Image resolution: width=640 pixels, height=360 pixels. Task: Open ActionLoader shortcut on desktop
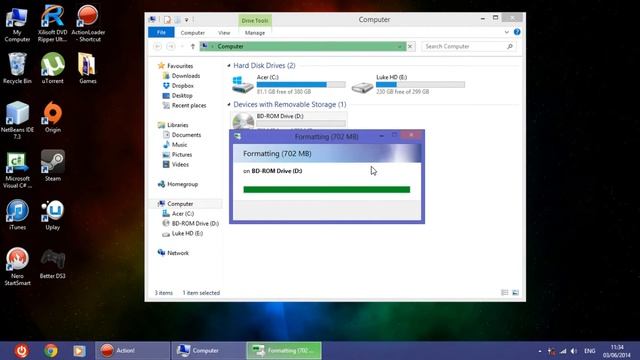click(x=88, y=24)
